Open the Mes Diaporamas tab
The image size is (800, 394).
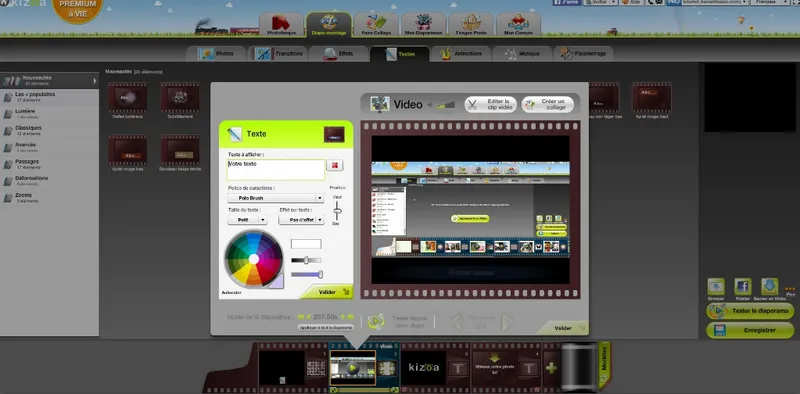coord(423,25)
